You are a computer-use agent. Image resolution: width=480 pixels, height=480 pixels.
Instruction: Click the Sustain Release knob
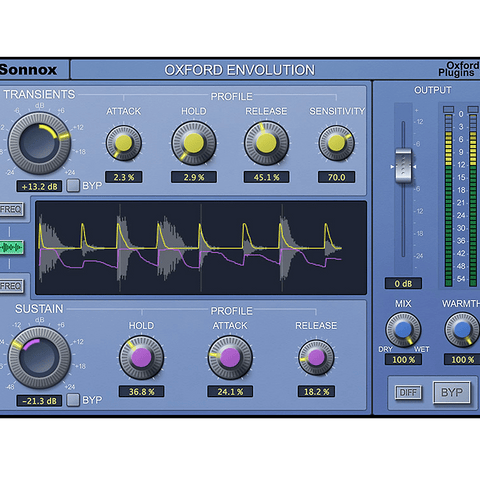click(x=316, y=357)
